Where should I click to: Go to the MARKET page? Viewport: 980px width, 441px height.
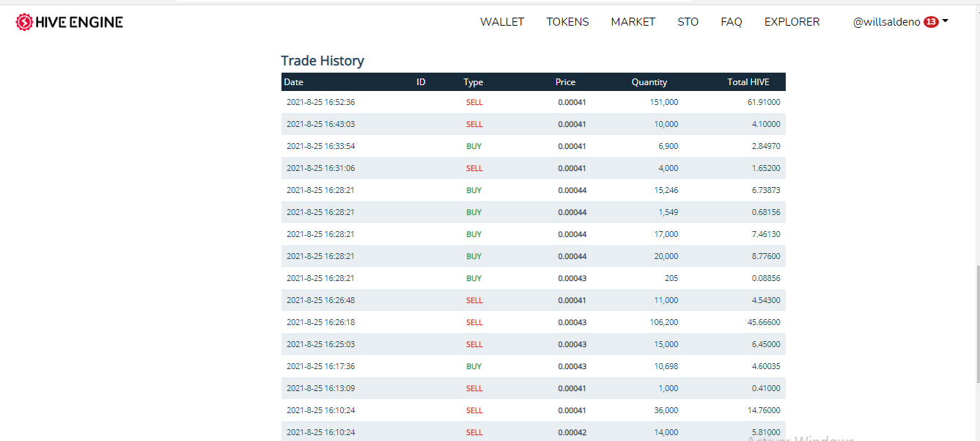point(633,22)
